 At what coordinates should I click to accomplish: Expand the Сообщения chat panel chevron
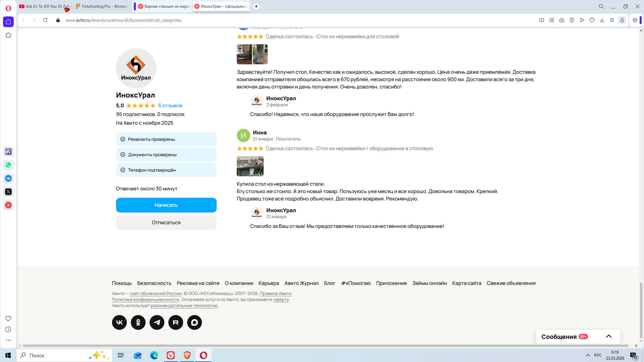pos(609,337)
